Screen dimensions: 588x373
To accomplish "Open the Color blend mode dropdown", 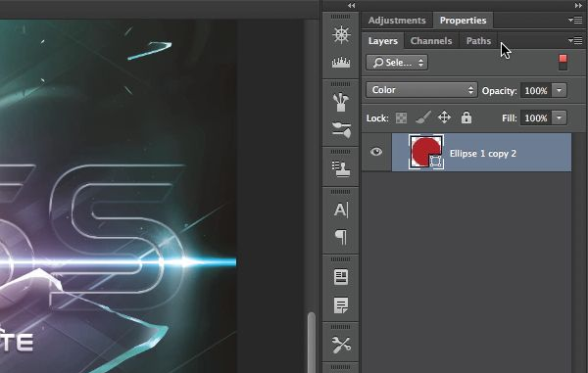I will coord(421,90).
